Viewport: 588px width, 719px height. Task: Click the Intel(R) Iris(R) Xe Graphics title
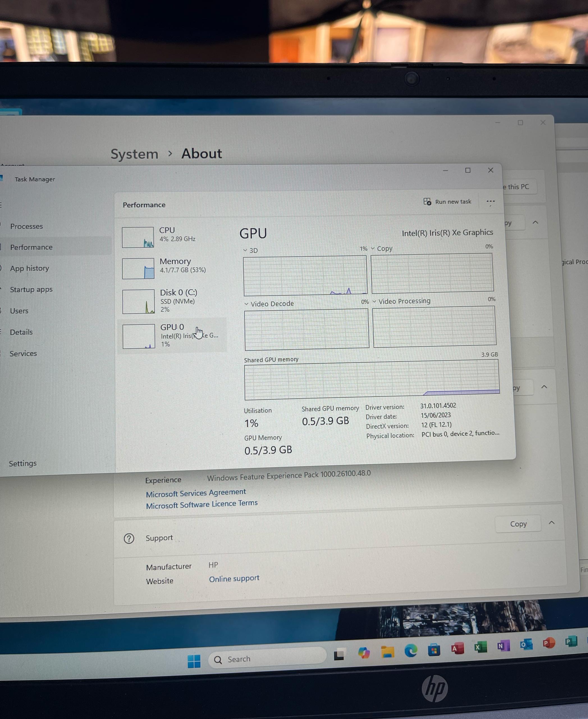click(x=447, y=233)
